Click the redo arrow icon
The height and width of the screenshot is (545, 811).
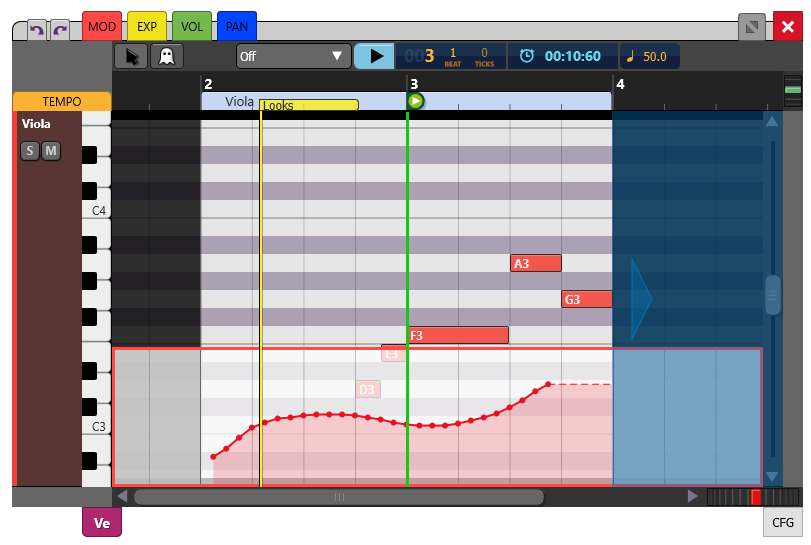click(60, 30)
